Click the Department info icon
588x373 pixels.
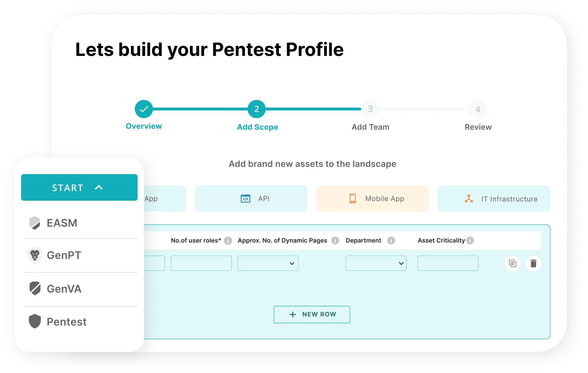[391, 241]
